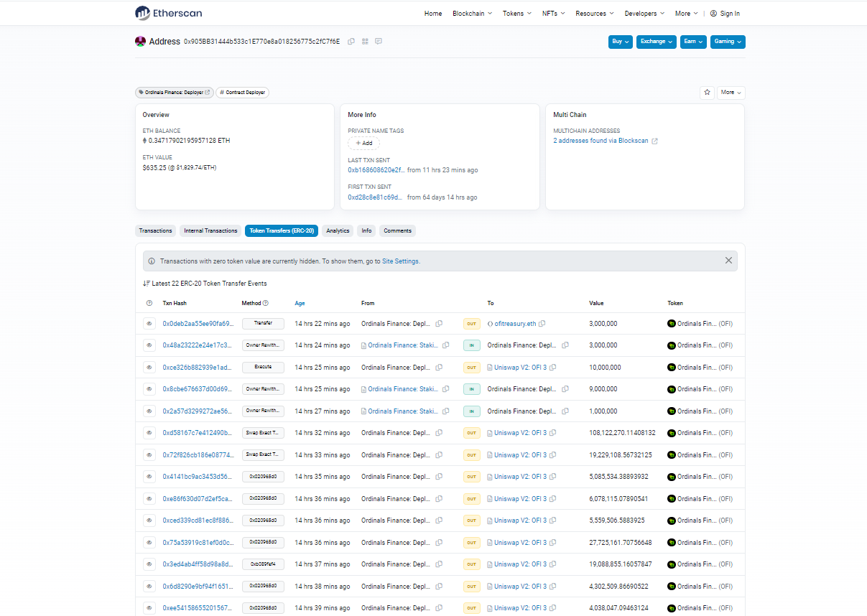The height and width of the screenshot is (616, 867).
Task: Open first transaction 0xd28c8e81c69d link
Action: click(x=375, y=197)
